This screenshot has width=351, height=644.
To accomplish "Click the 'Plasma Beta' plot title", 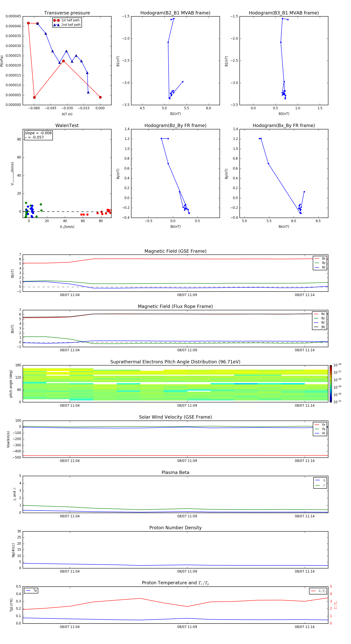I will (175, 472).
